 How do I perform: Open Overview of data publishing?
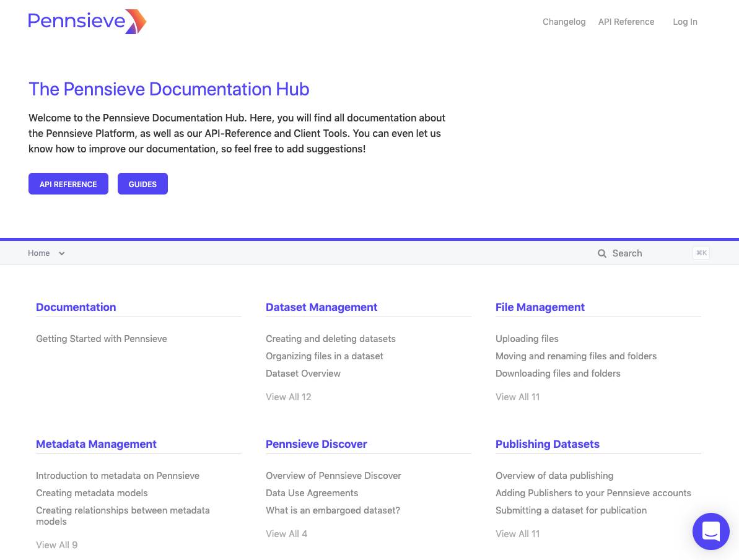click(554, 476)
